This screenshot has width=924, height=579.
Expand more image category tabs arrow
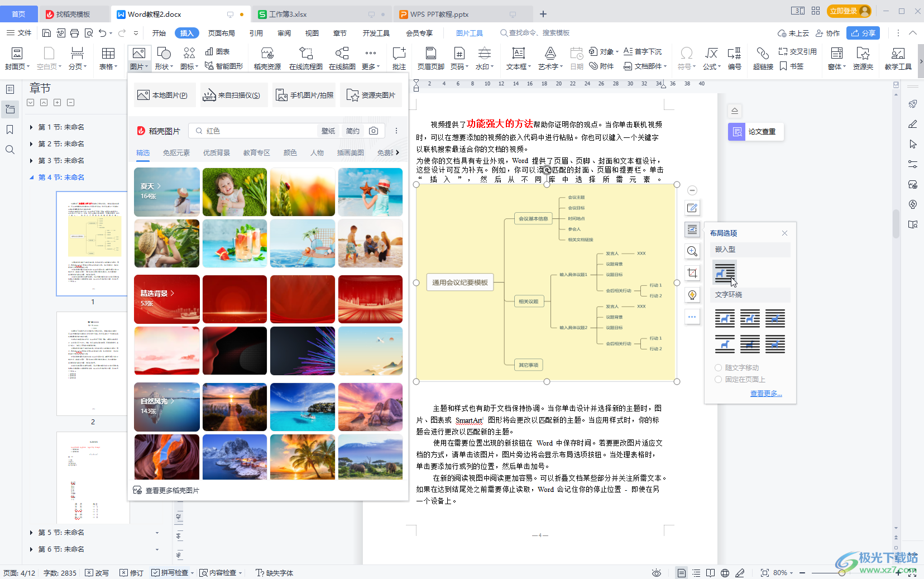click(398, 152)
